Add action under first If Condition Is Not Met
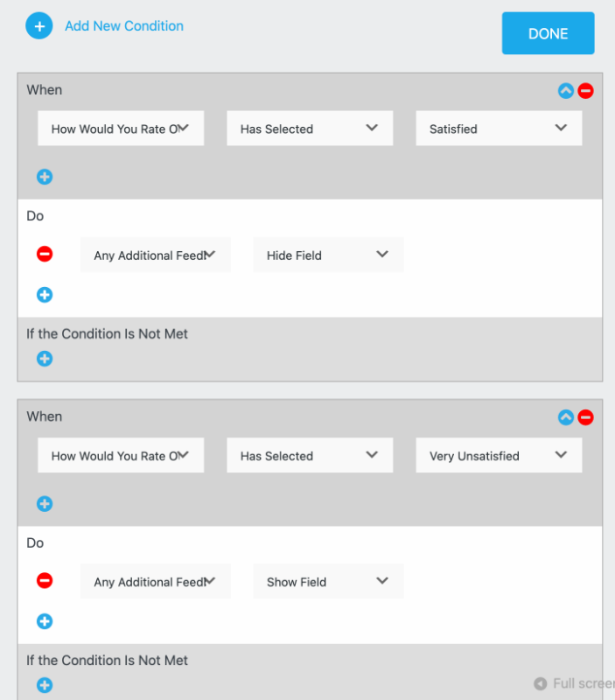The width and height of the screenshot is (615, 700). click(45, 359)
